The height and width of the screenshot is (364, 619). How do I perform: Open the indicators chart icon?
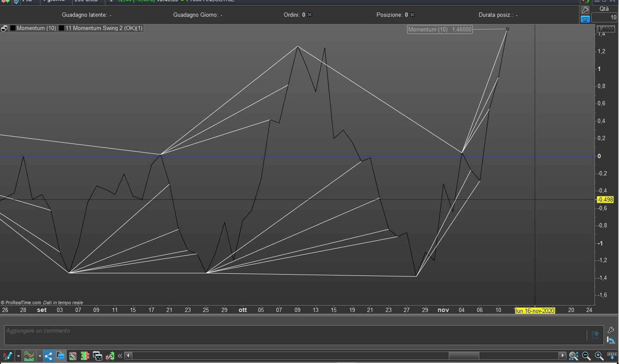point(29,356)
